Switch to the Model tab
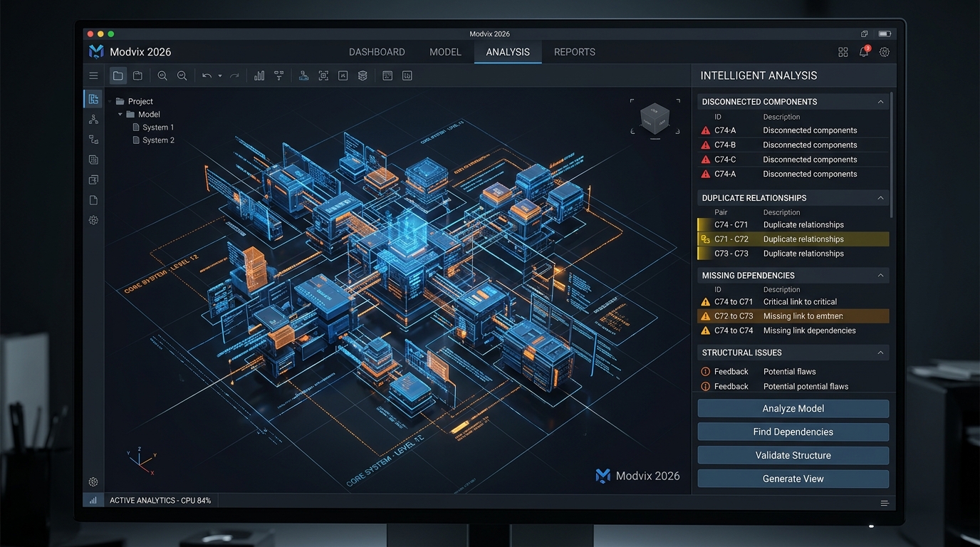980x547 pixels. coord(446,52)
